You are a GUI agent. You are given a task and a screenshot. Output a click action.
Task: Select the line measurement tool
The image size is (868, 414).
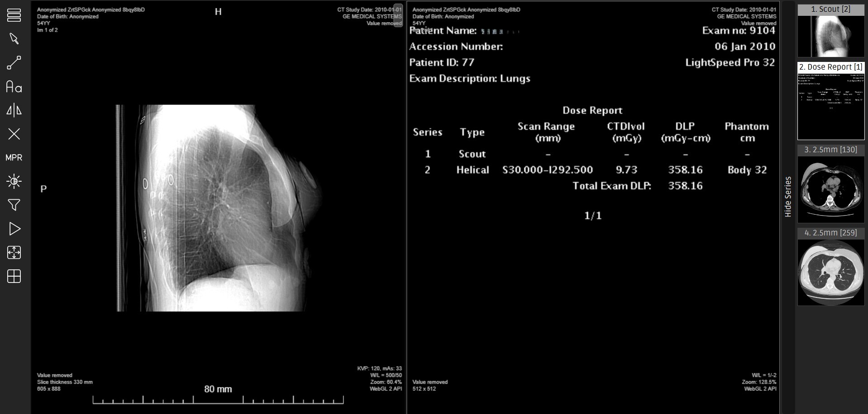point(14,63)
